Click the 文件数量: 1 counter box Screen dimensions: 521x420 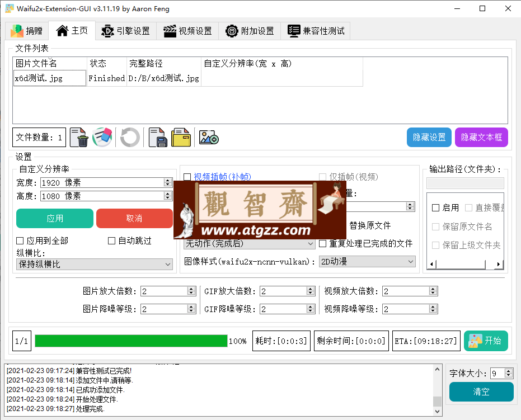point(39,137)
